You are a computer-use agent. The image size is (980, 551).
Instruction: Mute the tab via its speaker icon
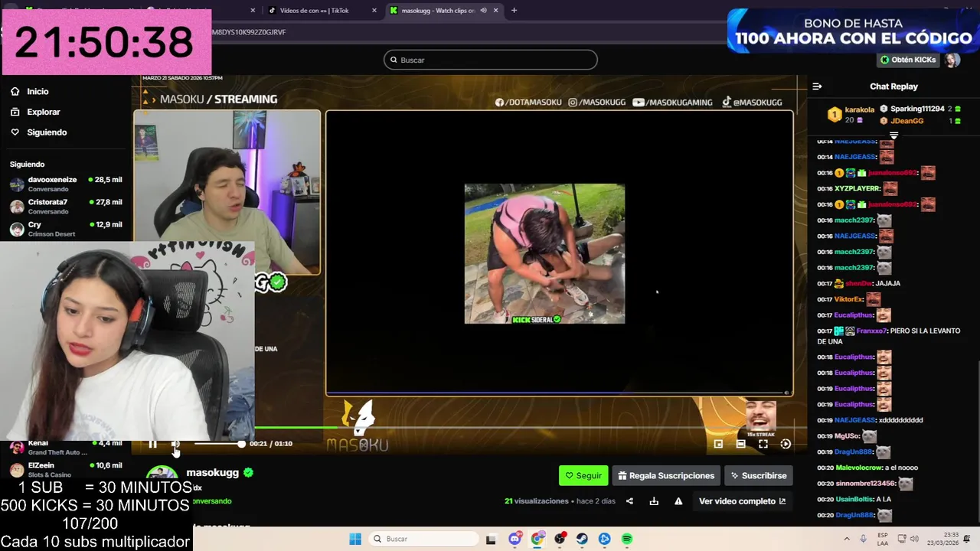[483, 11]
